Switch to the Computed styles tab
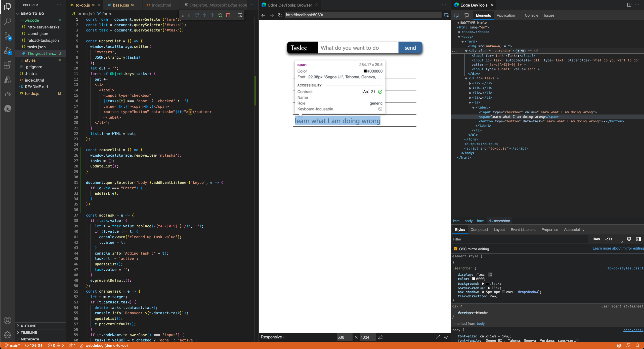Viewport: 644px width, 349px height. click(x=479, y=229)
